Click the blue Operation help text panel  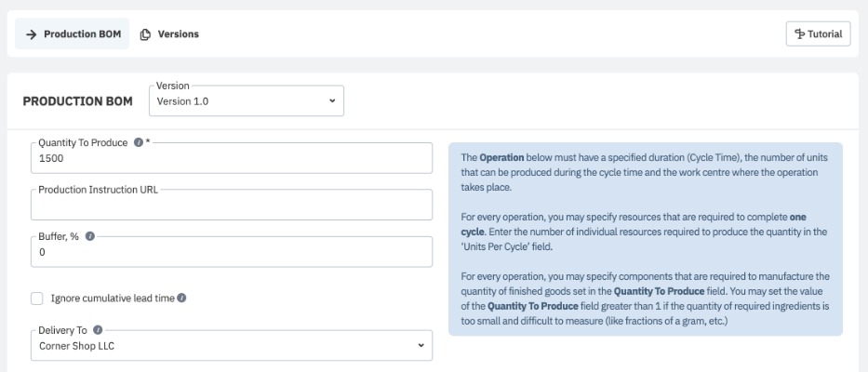click(x=646, y=239)
